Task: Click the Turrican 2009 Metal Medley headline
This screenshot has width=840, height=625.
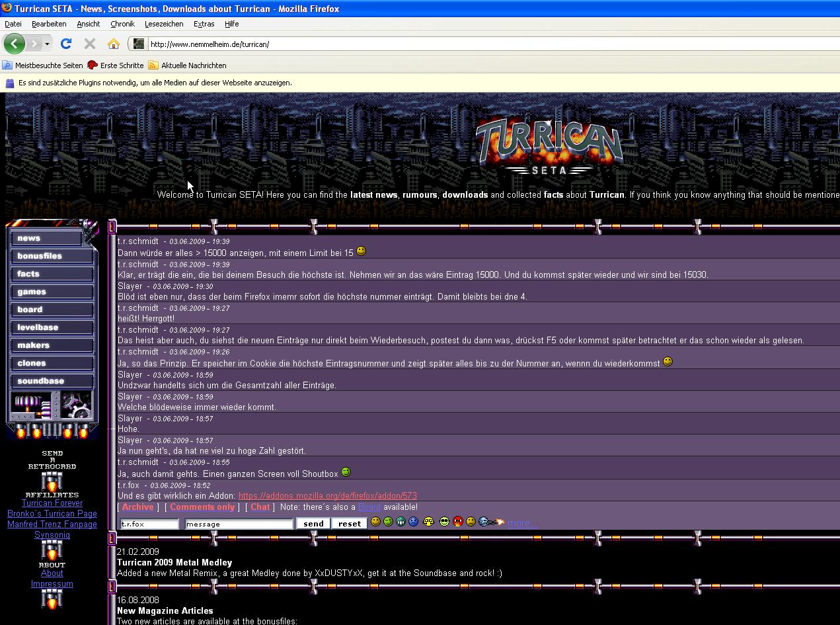Action: (174, 563)
